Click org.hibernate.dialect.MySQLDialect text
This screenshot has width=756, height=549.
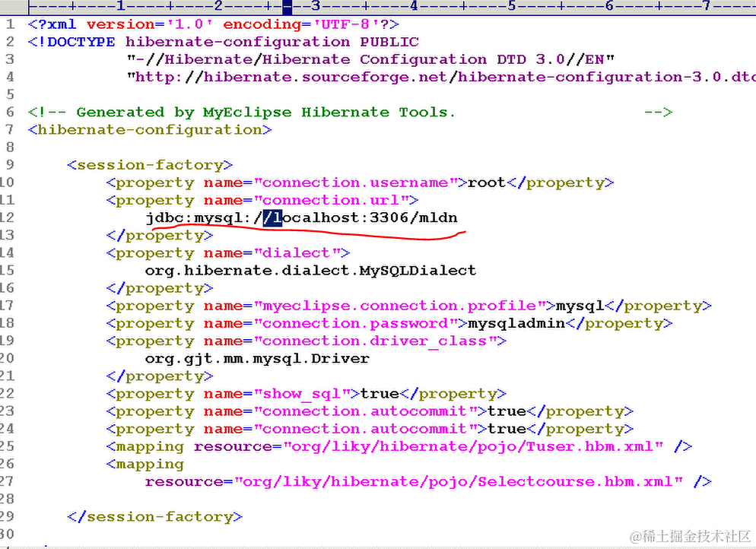tap(310, 271)
